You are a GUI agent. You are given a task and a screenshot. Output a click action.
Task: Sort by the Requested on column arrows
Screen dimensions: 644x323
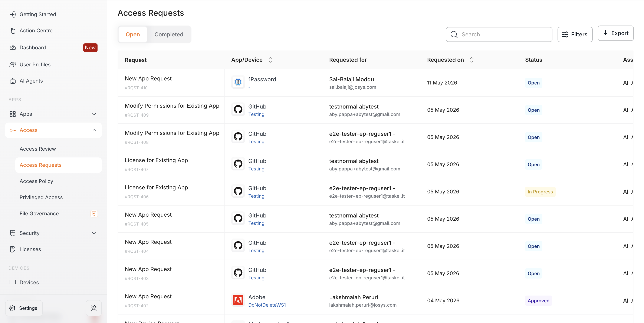[x=471, y=60]
